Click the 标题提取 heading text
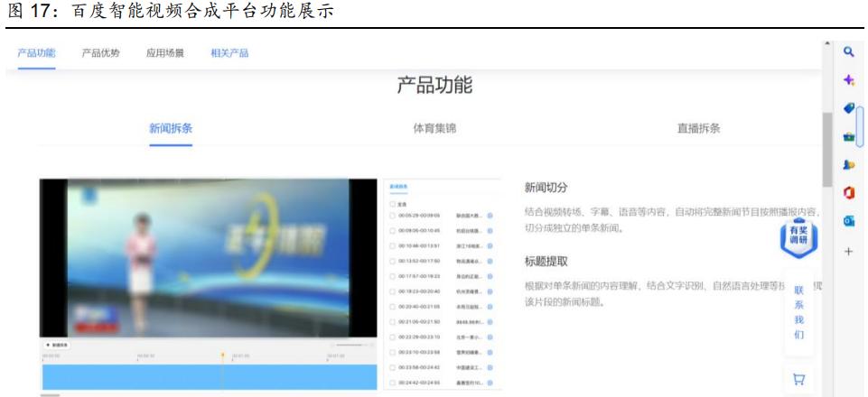This screenshot has width=868, height=397. 546,262
